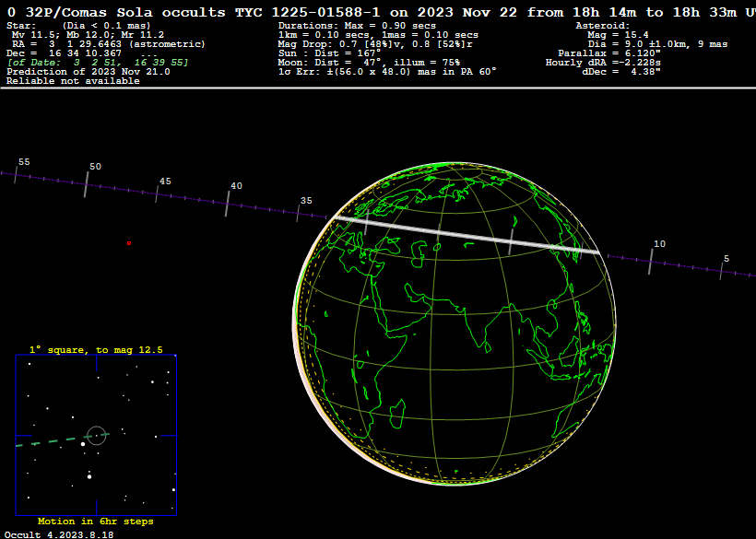Select 'Moon: Dist = 47°, illum = 75%' line
The image size is (756, 539).
(369, 63)
